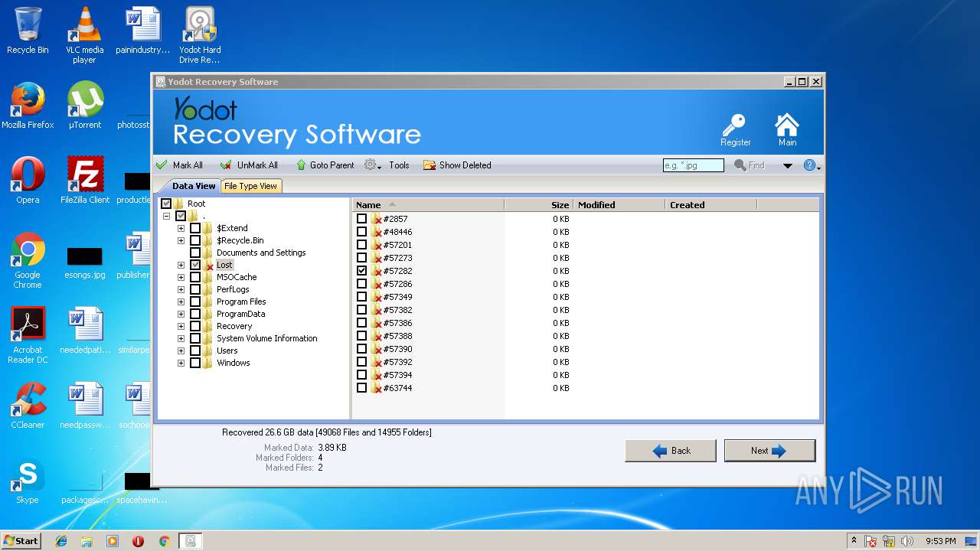Open the Start menu

pos(21,540)
